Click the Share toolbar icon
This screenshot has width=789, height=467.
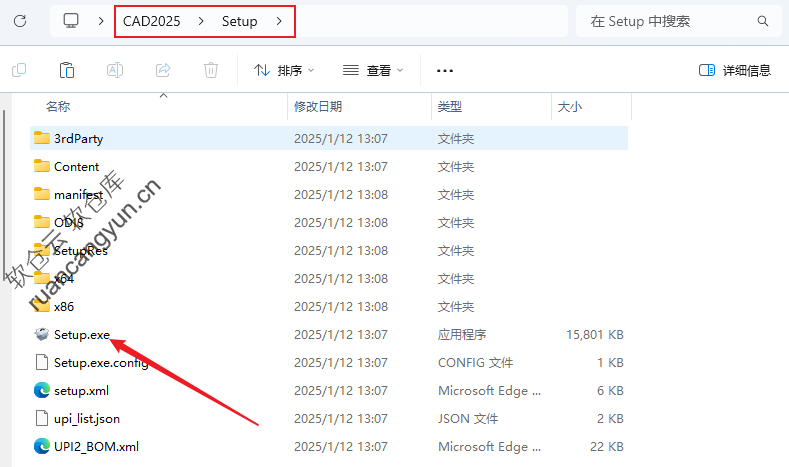click(163, 70)
